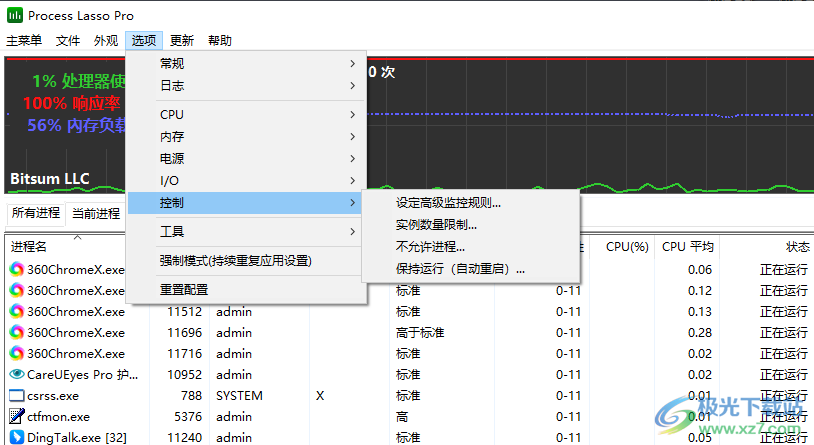Click the 100% 响应率 graph label

[71, 103]
